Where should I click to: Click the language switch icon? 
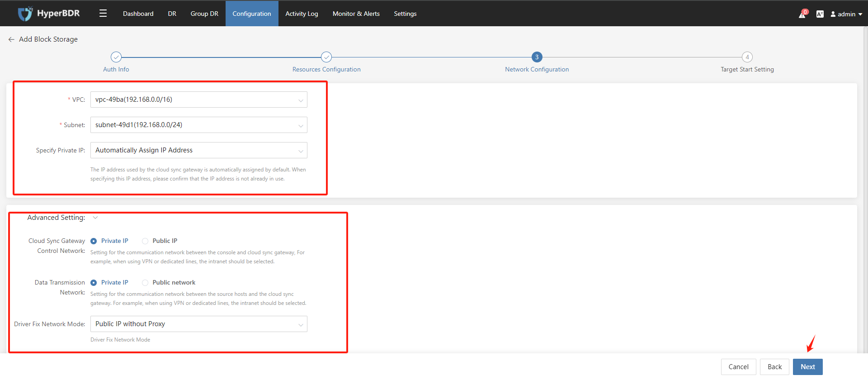820,14
